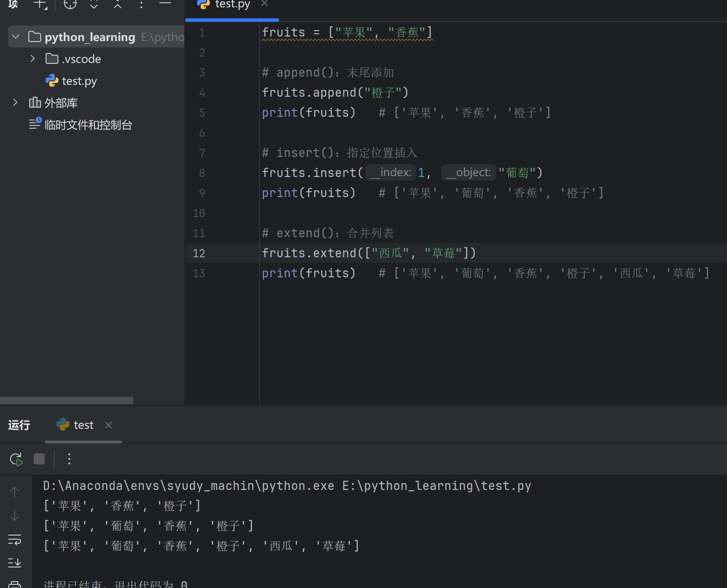Close the 'test' run tab
Viewport: 727px width, 588px height.
pyautogui.click(x=109, y=425)
